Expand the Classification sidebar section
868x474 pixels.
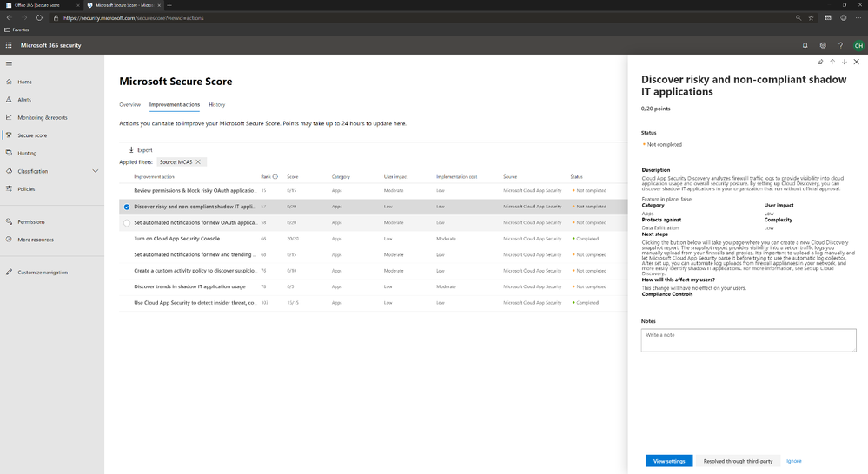[96, 171]
